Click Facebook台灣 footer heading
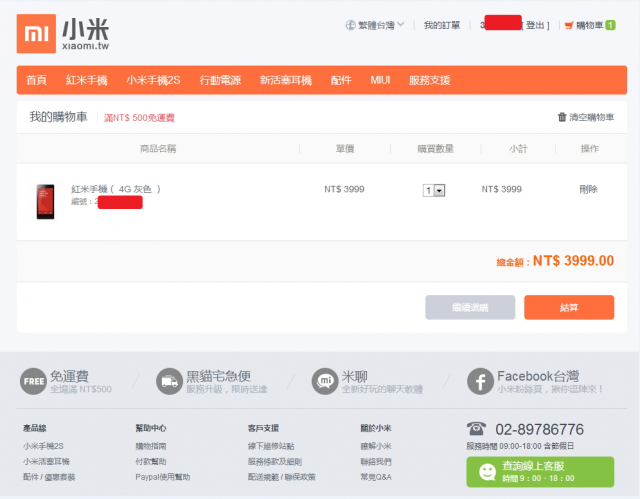The width and height of the screenshot is (640, 499). tap(538, 375)
